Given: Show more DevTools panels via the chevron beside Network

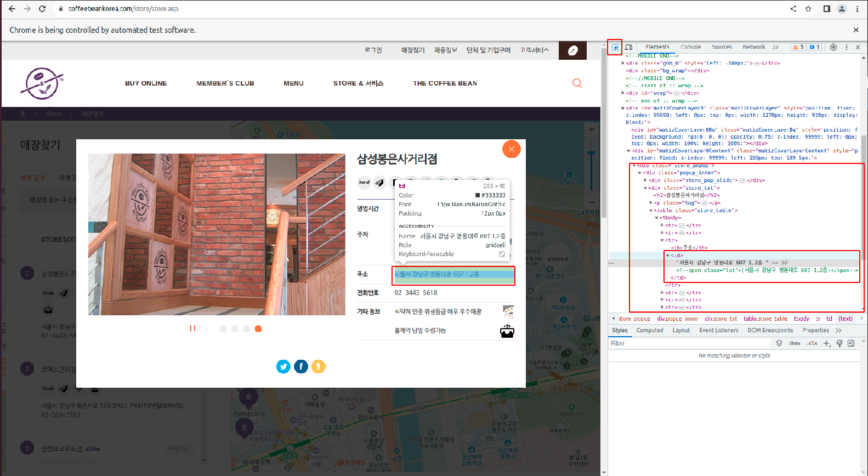Looking at the screenshot, I should [x=775, y=47].
